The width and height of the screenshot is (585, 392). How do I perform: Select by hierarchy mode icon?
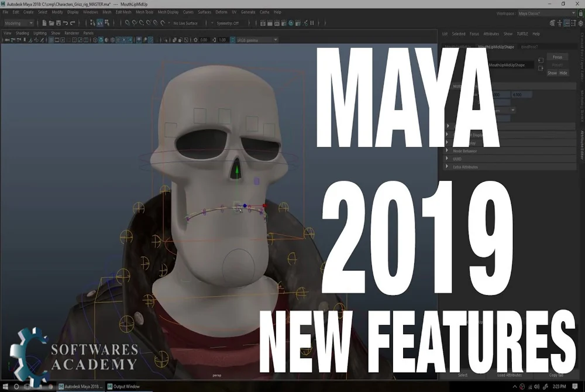pos(92,23)
